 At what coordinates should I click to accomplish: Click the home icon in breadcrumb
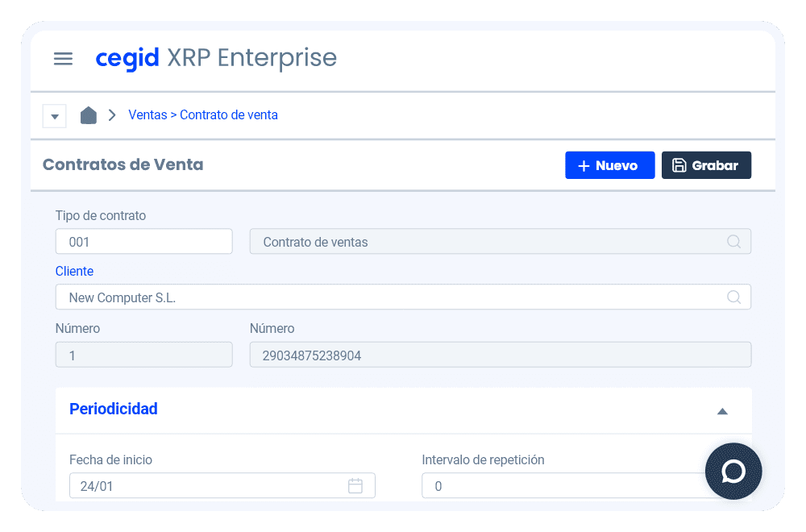click(x=89, y=115)
